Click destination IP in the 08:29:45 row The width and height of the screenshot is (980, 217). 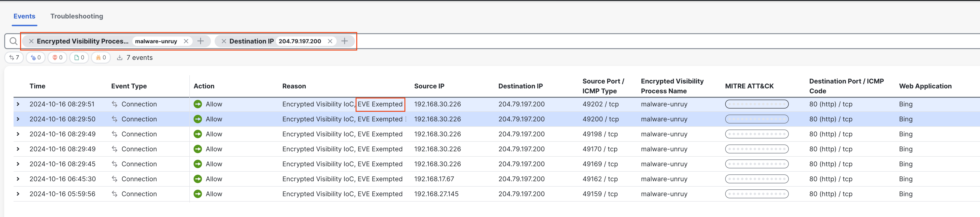coord(521,164)
